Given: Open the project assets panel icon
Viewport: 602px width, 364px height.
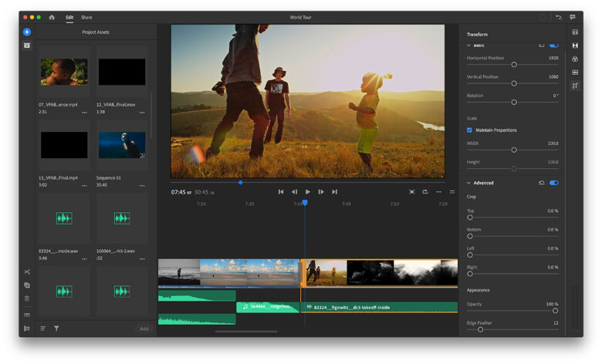Looking at the screenshot, I should 27,45.
